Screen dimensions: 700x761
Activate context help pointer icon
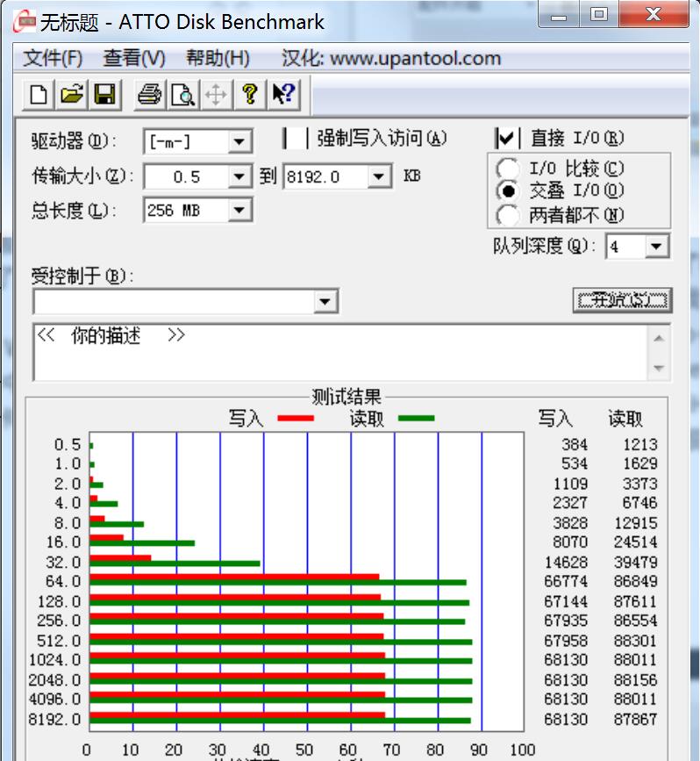pyautogui.click(x=282, y=94)
